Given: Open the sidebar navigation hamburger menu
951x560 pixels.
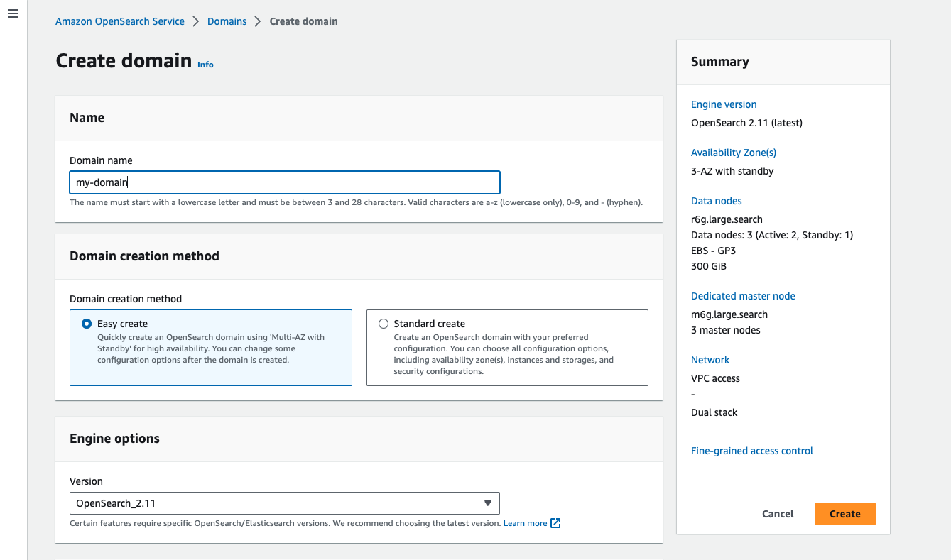Looking at the screenshot, I should pos(12,13).
